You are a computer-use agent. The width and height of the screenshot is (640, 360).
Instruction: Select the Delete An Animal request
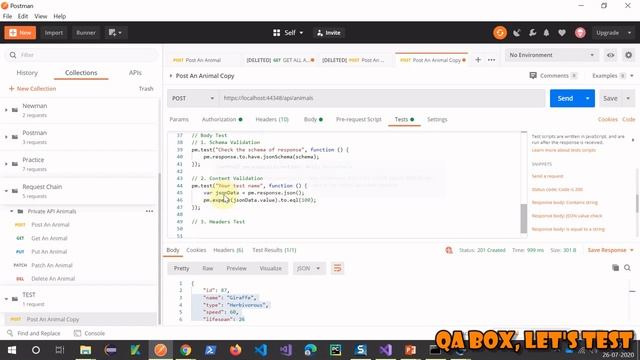coord(53,279)
